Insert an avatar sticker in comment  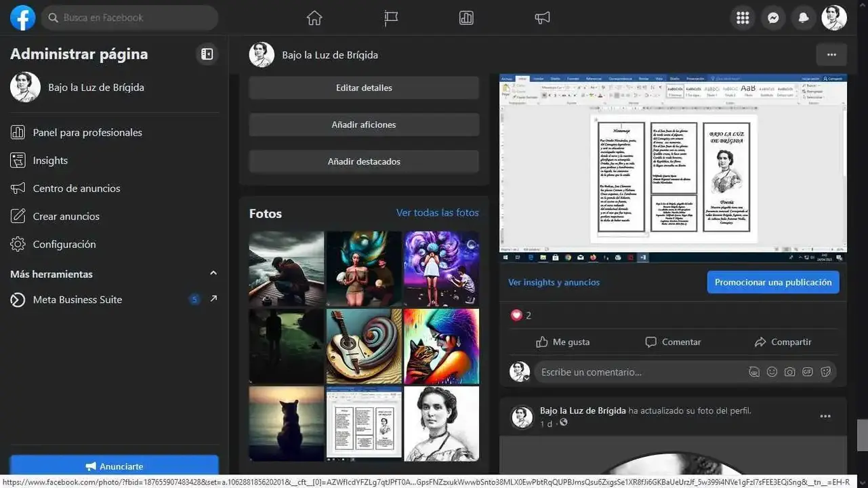754,372
